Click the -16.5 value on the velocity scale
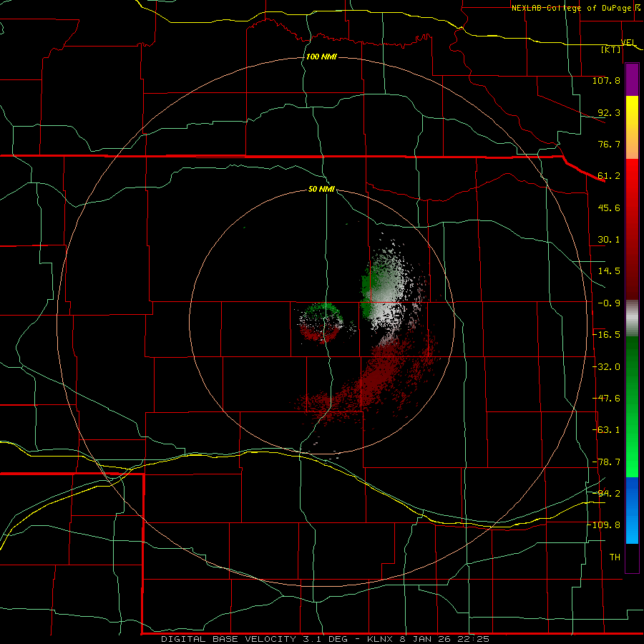 coord(607,335)
